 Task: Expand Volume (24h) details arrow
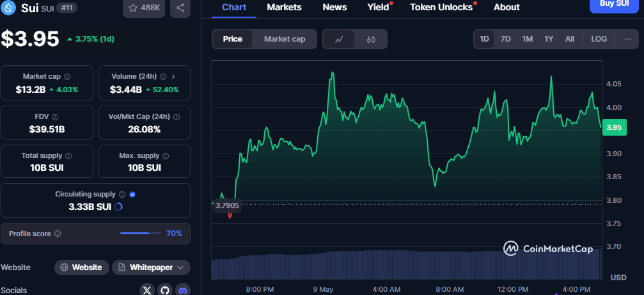173,77
